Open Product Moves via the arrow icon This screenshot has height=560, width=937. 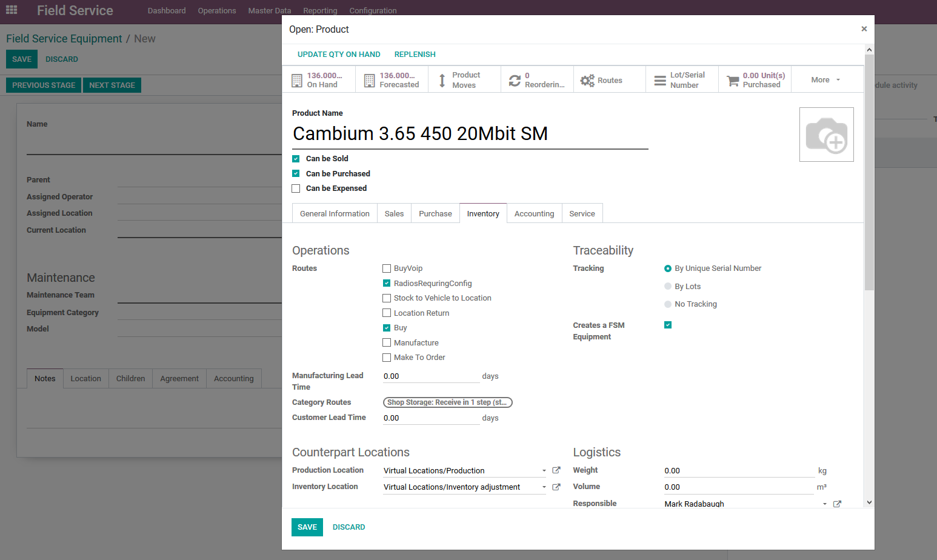pos(442,79)
